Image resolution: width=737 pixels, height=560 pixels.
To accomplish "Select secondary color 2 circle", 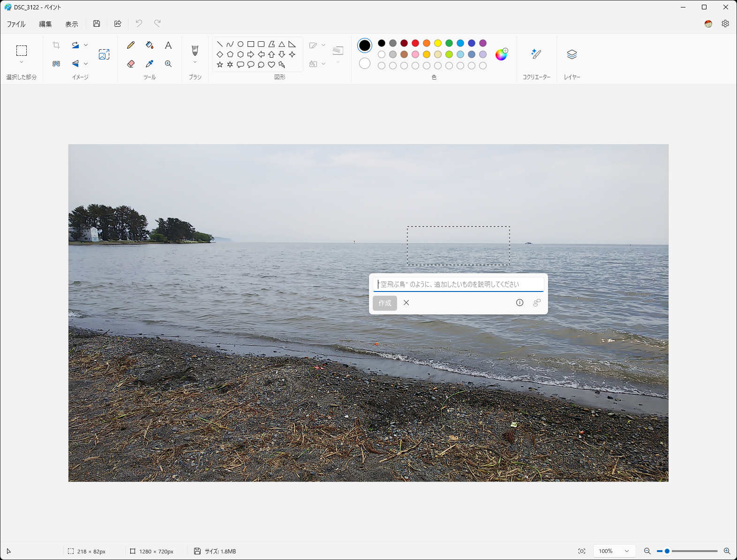I will pyautogui.click(x=365, y=63).
